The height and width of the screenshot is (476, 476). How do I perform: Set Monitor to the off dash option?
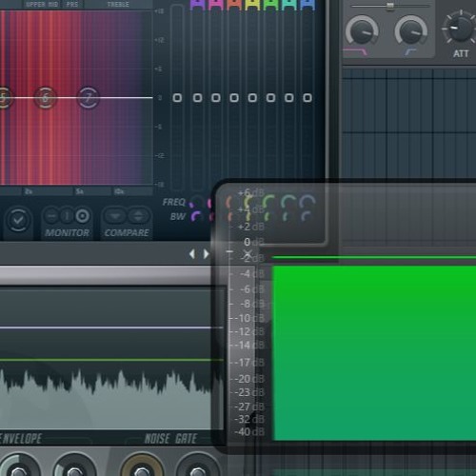pyautogui.click(x=50, y=216)
